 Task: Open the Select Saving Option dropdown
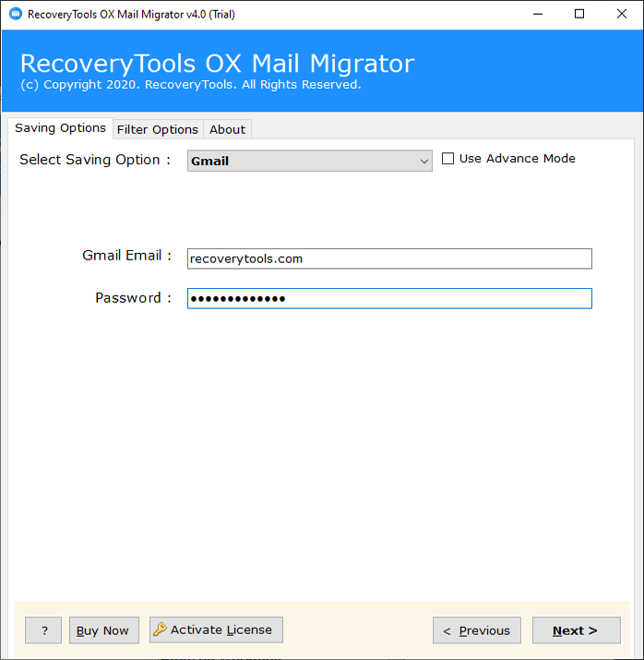coord(310,161)
